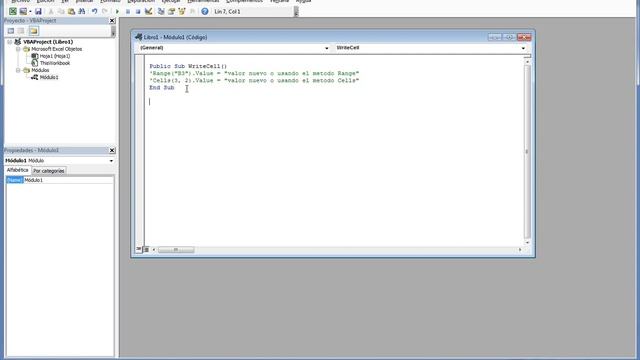Stop execution with the Reset icon
The height and width of the screenshot is (360, 640).
coord(138,11)
